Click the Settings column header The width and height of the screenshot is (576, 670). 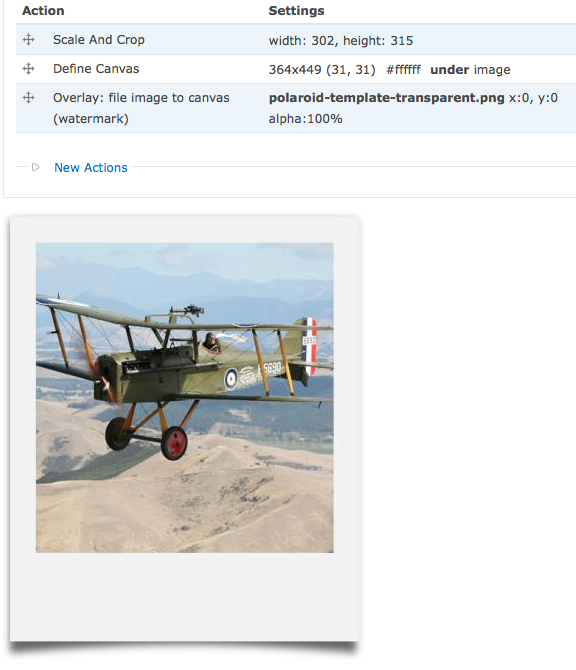click(296, 11)
